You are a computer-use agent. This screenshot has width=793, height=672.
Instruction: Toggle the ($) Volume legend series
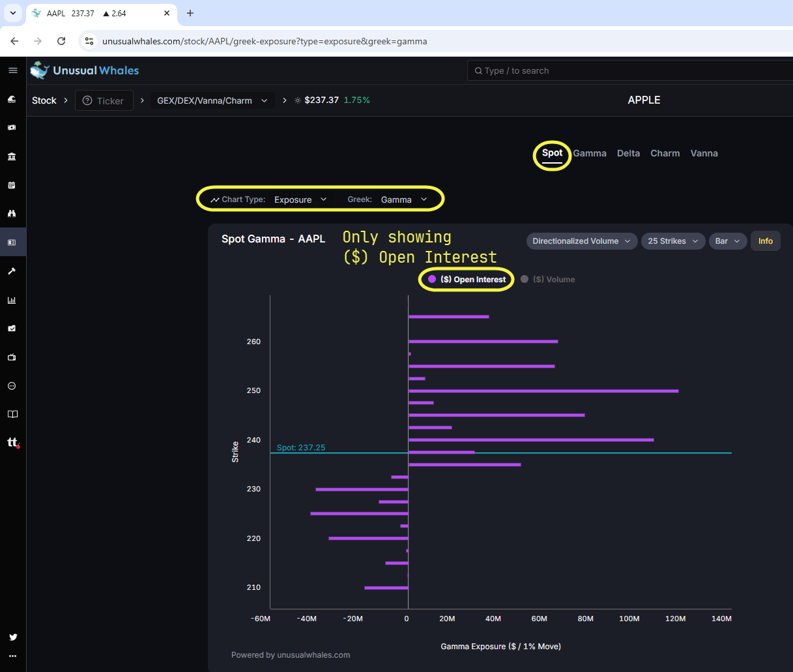coord(548,280)
